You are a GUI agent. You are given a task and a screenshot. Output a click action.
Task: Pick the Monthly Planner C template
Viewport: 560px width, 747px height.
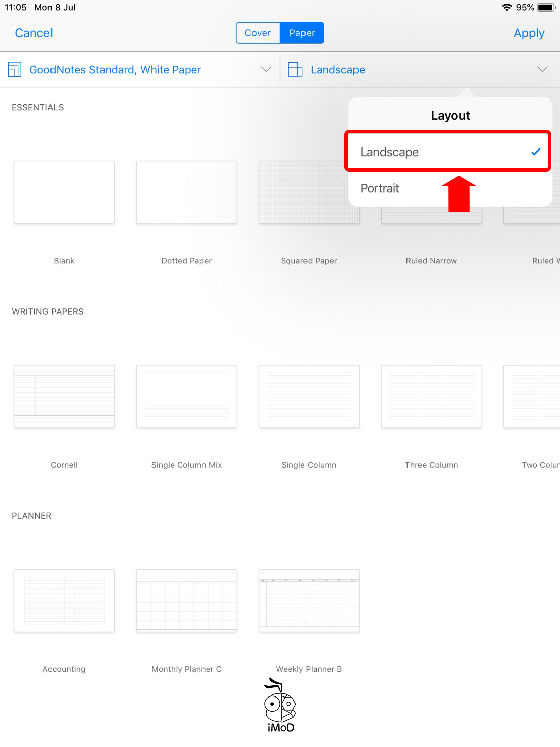pyautogui.click(x=186, y=601)
